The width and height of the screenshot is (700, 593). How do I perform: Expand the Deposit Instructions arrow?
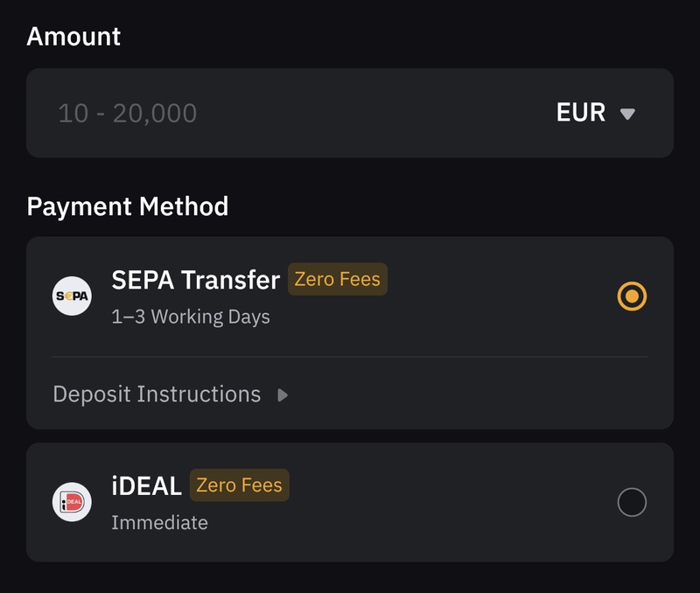click(x=283, y=394)
